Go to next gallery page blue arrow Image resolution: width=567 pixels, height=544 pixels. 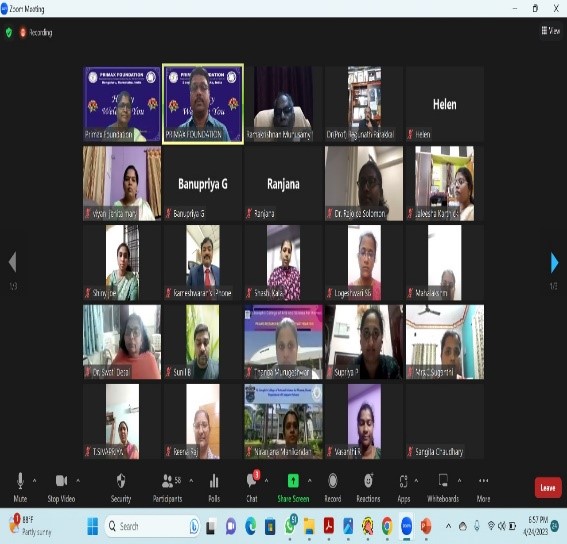[x=554, y=262]
